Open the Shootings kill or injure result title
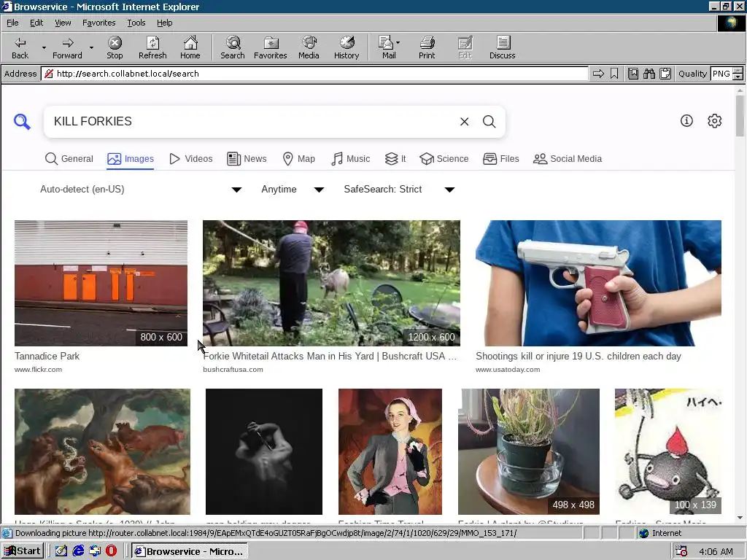The width and height of the screenshot is (747, 560). [578, 356]
